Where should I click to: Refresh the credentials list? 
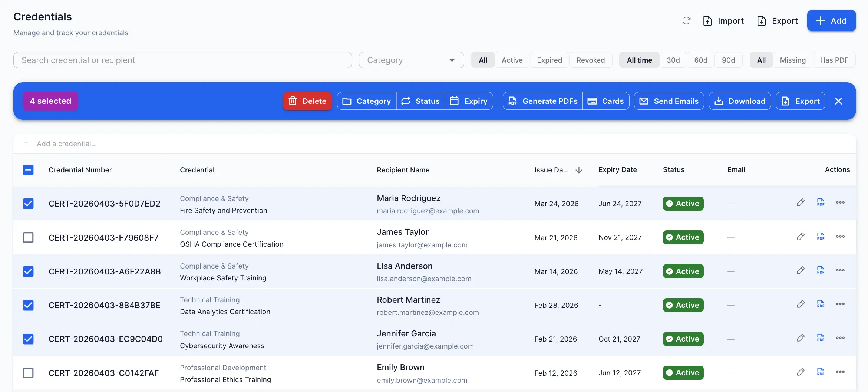point(686,21)
